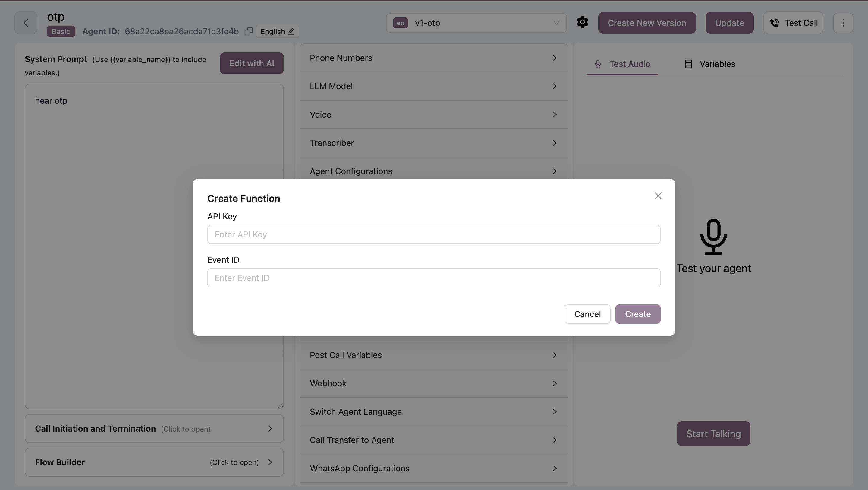Open settings via the gear icon
Viewport: 868px width, 490px height.
pyautogui.click(x=582, y=23)
